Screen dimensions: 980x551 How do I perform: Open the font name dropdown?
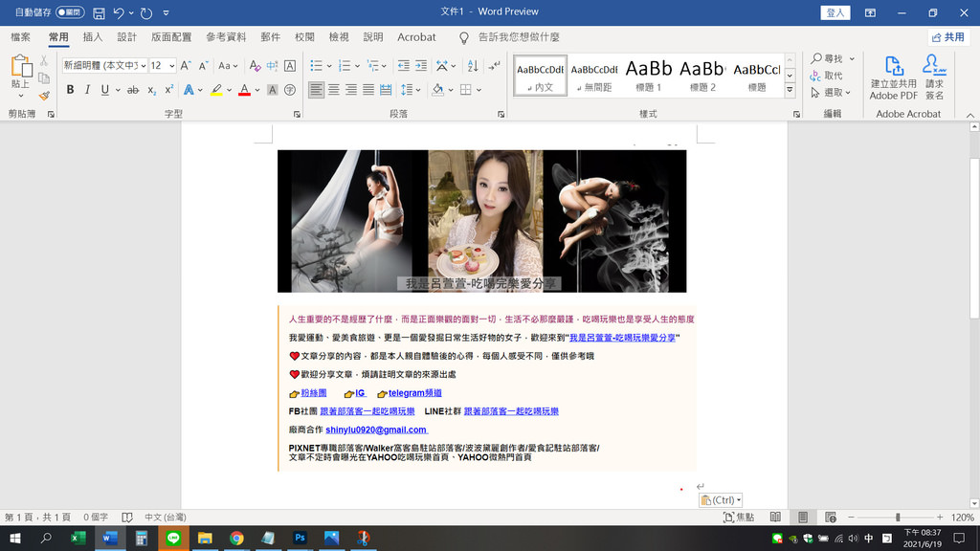(144, 66)
